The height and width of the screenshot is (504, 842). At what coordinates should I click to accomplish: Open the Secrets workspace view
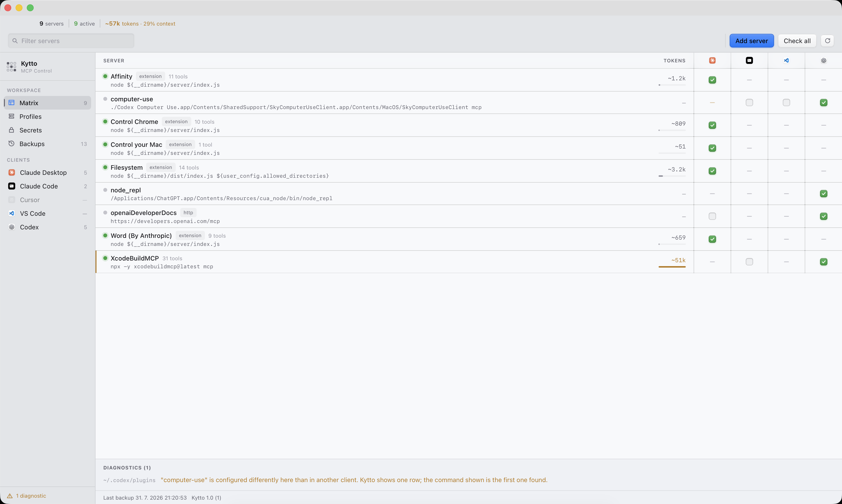click(x=48, y=130)
